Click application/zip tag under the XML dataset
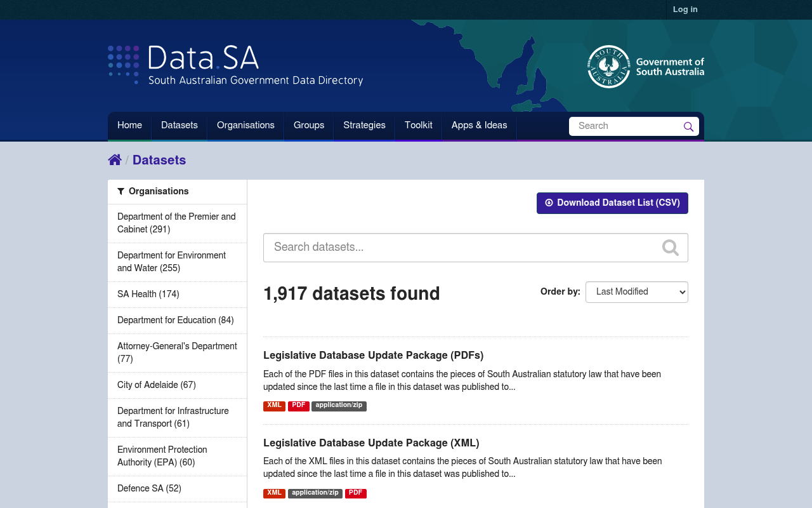The width and height of the screenshot is (812, 508). click(x=315, y=493)
